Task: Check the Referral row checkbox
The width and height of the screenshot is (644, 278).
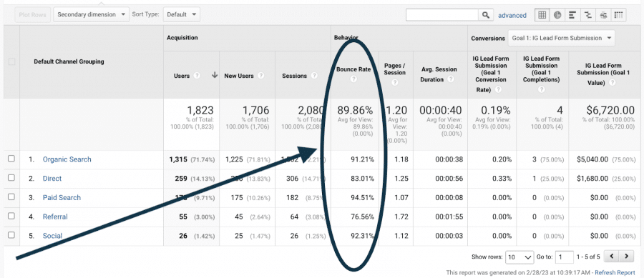Action: tap(11, 216)
